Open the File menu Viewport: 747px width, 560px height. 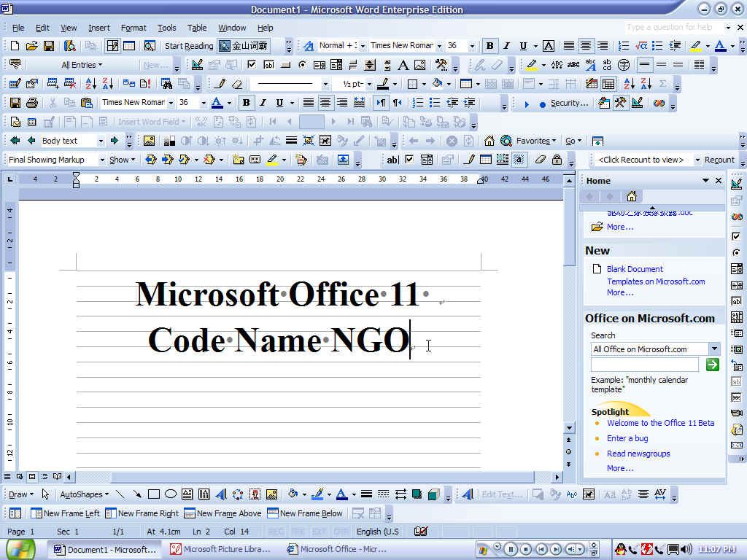(18, 28)
